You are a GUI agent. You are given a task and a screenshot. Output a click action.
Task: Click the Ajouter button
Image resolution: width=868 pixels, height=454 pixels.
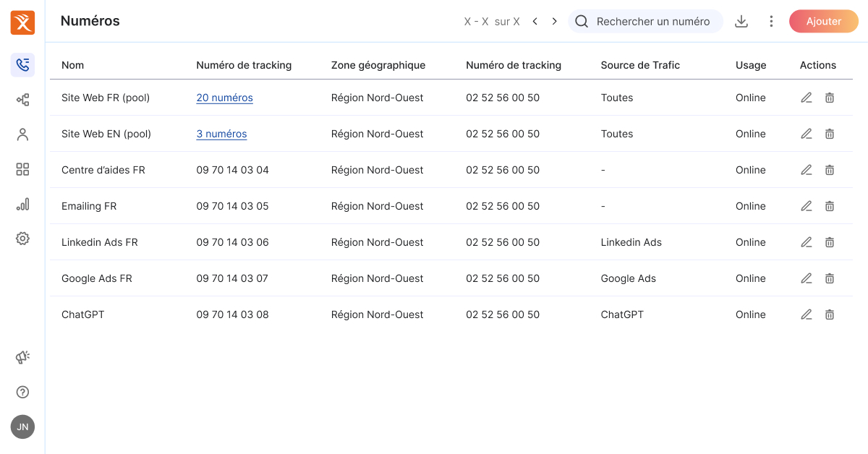pos(823,22)
